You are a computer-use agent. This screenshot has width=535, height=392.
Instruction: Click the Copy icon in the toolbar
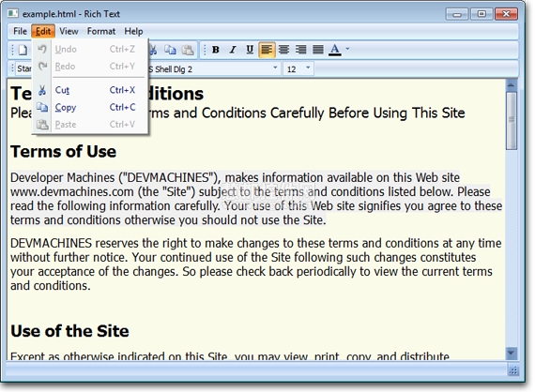coord(170,50)
